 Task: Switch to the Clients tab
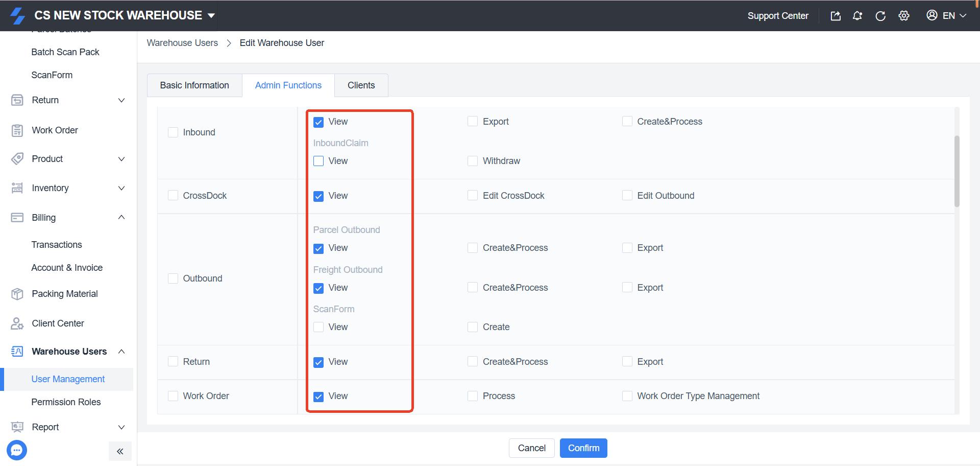point(361,85)
